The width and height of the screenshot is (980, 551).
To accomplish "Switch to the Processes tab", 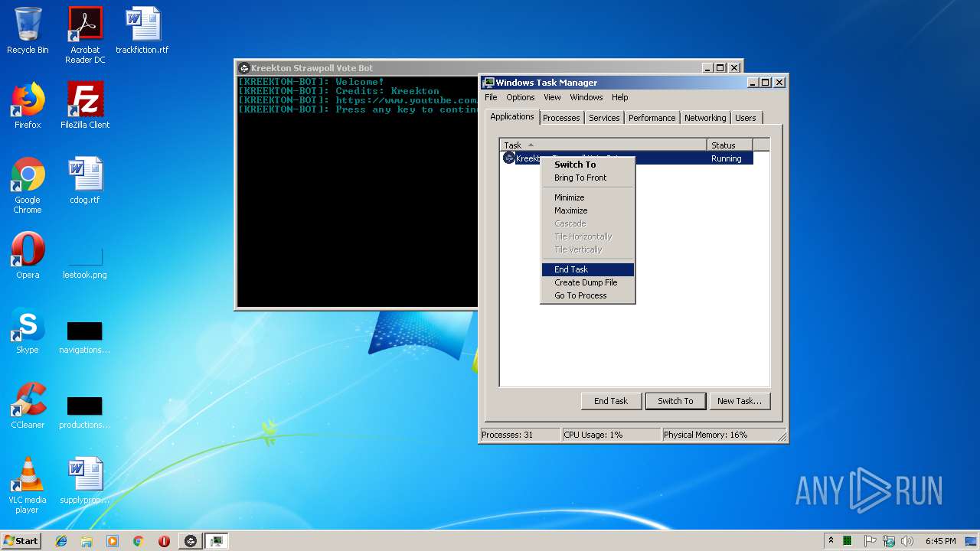I will (561, 118).
